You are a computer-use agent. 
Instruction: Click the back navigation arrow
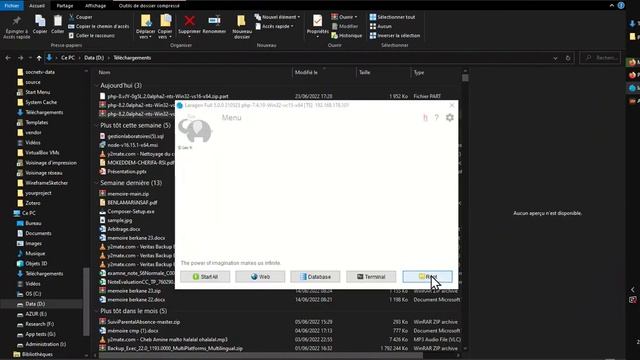[x=8, y=58]
